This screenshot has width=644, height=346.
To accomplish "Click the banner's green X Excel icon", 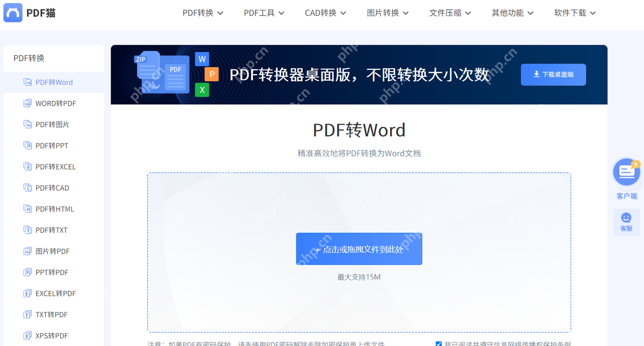I will pyautogui.click(x=202, y=90).
